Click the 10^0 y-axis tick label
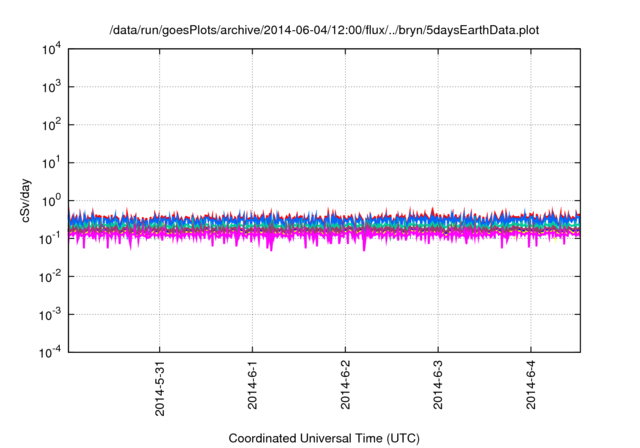640x448 pixels. tap(51, 201)
